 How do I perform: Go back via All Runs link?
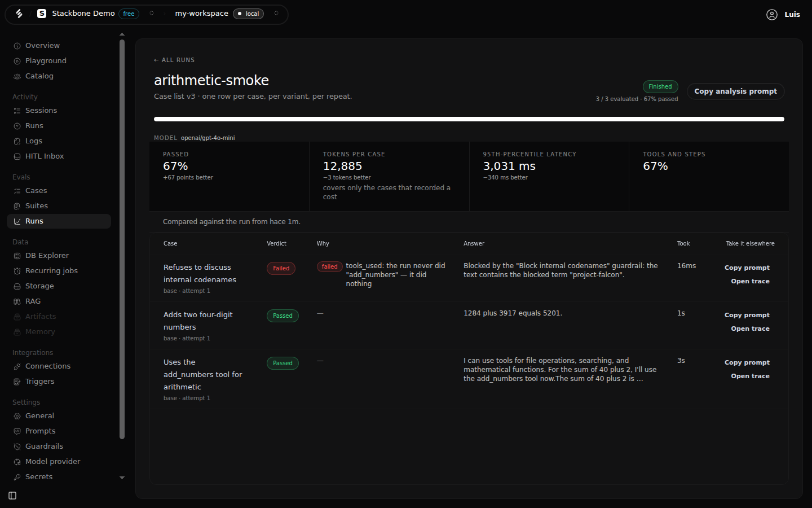(174, 60)
